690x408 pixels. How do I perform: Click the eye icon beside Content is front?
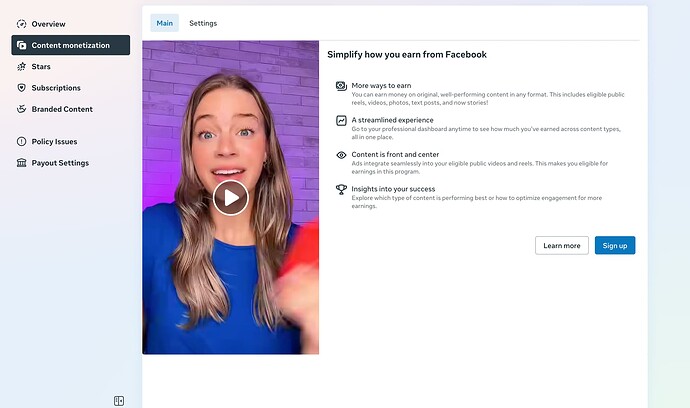[x=341, y=155]
